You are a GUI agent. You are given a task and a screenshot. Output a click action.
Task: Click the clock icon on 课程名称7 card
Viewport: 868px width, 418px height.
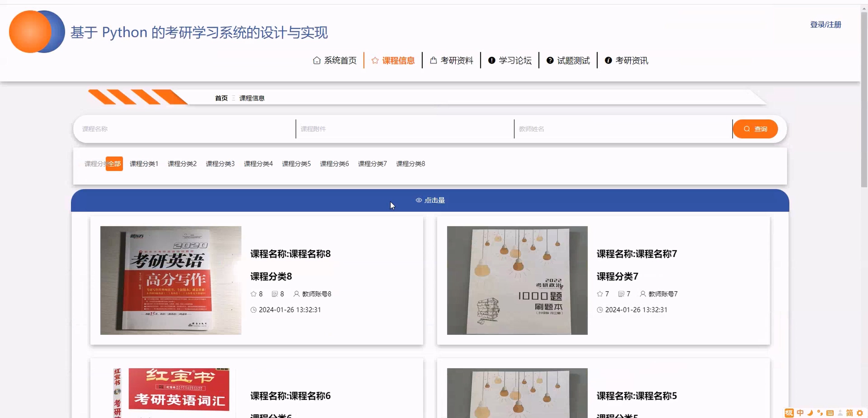coord(600,310)
